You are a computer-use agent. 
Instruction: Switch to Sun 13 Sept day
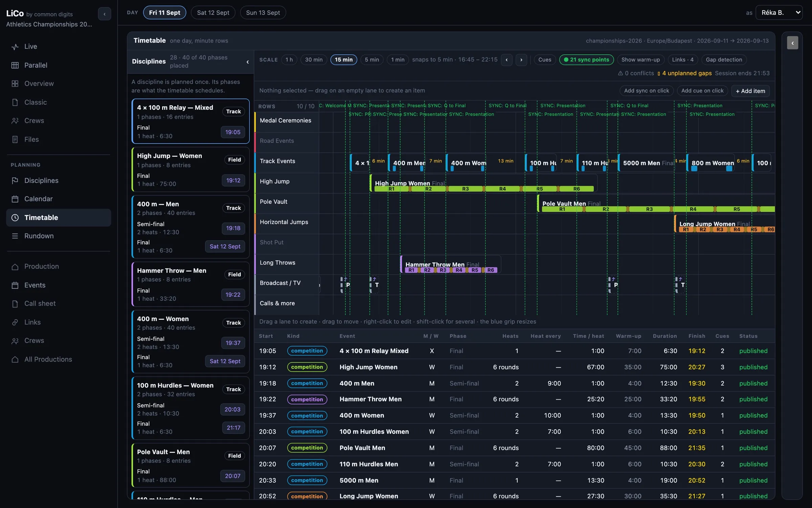coord(263,13)
